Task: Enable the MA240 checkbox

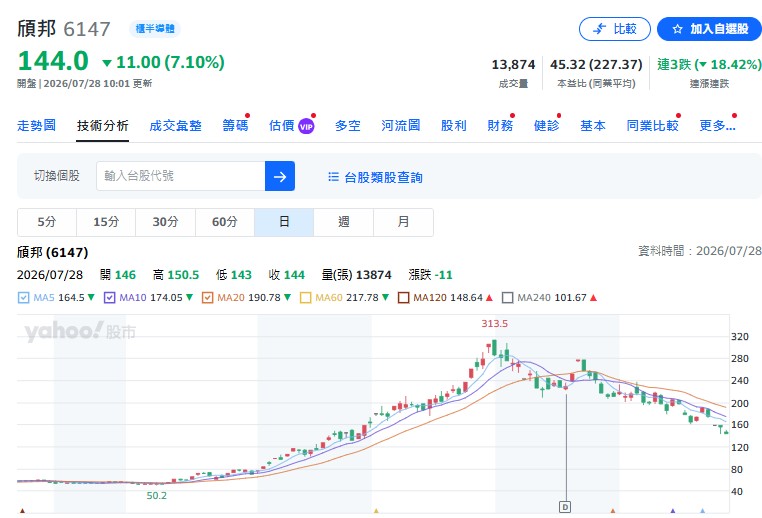Action: (x=507, y=297)
